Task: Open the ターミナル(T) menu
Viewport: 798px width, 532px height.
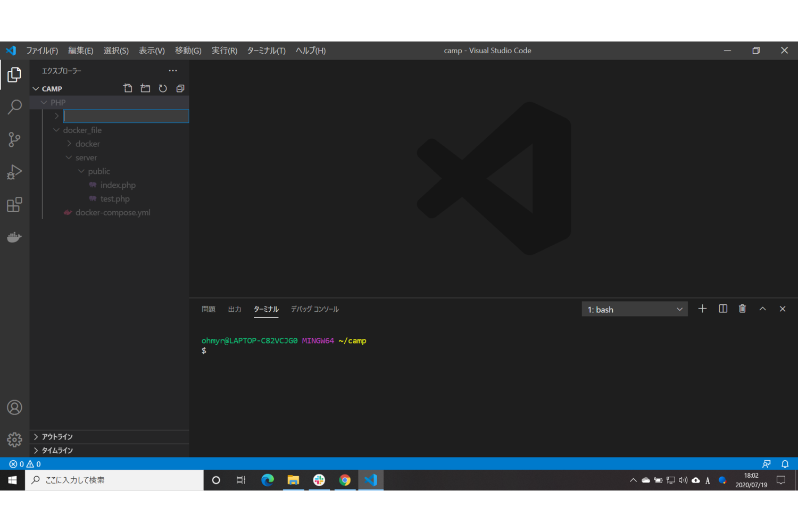Action: pyautogui.click(x=266, y=51)
